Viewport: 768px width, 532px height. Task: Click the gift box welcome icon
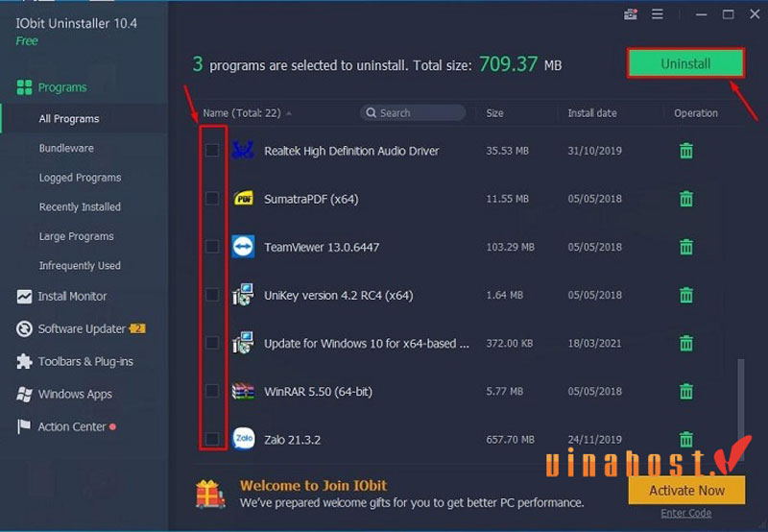tap(210, 494)
